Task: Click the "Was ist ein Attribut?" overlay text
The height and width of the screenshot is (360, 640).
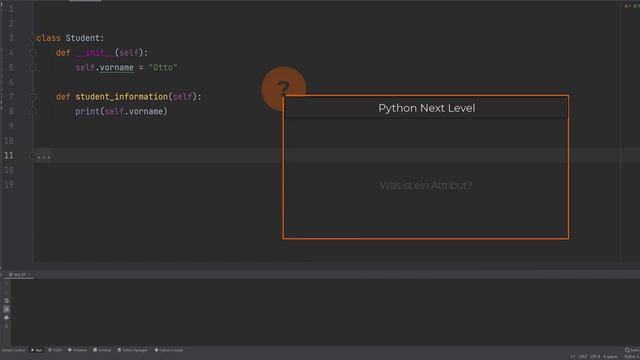Action: tap(426, 185)
